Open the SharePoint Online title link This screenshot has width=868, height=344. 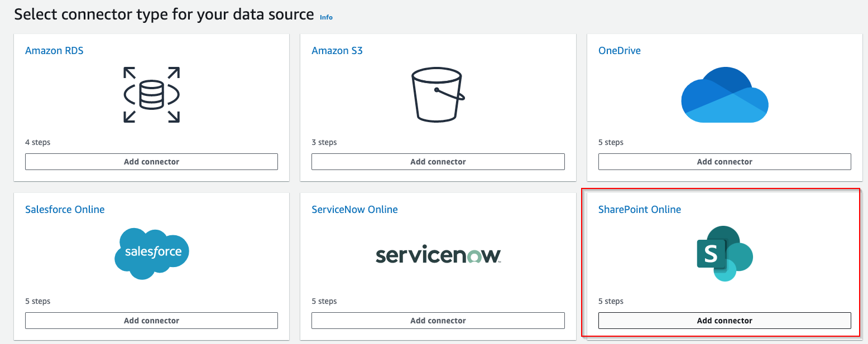click(x=639, y=210)
